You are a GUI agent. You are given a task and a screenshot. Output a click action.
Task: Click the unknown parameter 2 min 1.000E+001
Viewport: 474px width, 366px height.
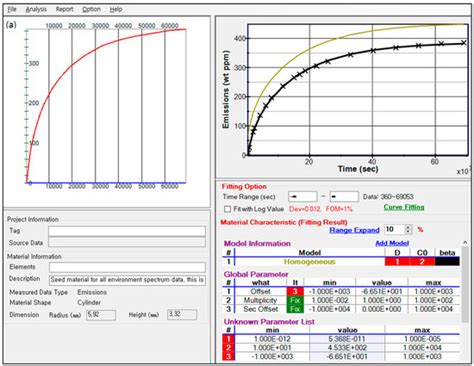[x=272, y=348]
